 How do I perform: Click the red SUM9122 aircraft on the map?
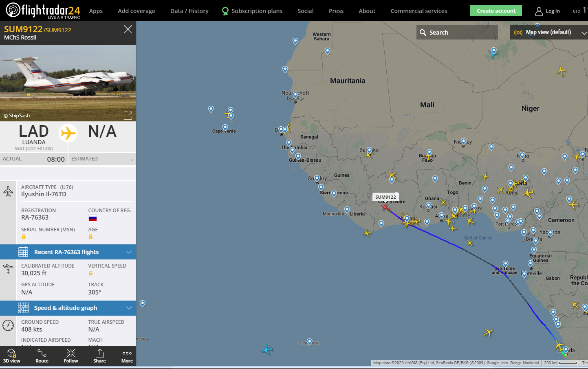click(x=385, y=207)
